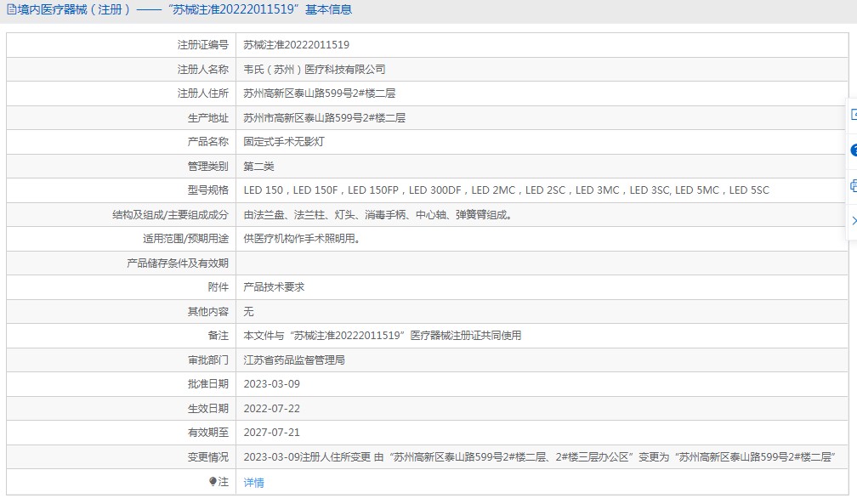Viewport: 857px width, 504px height.
Task: Click the 审批部门 row label
Action: pyautogui.click(x=207, y=360)
